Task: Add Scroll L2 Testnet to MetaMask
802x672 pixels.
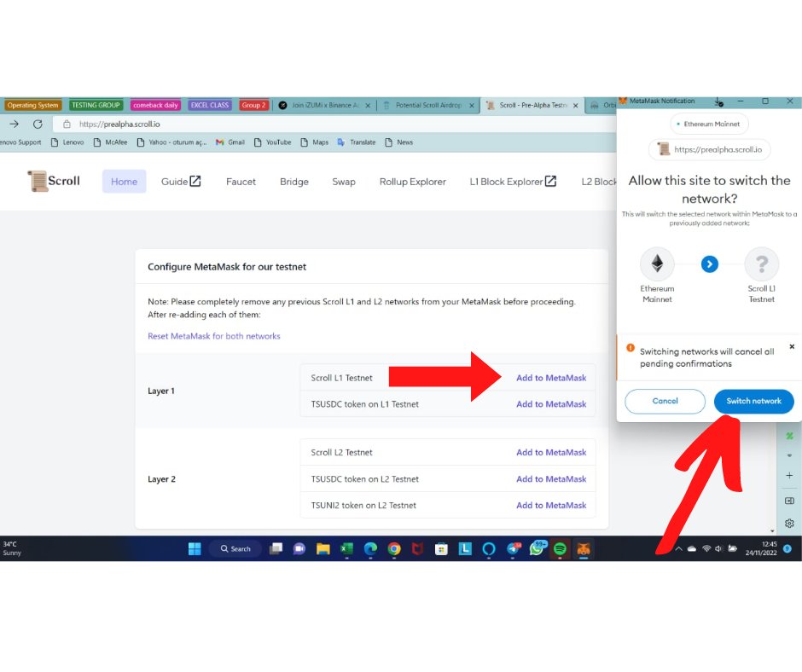Action: point(551,453)
